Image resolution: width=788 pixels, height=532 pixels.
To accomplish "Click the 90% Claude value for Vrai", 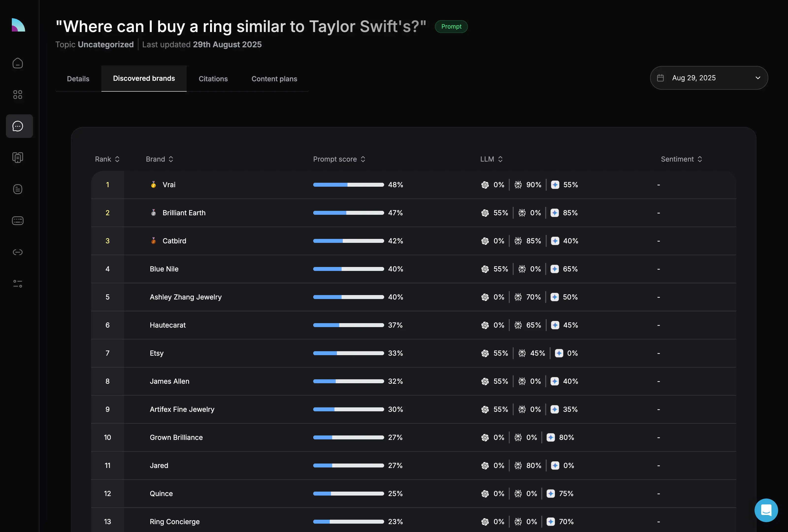I will (533, 185).
